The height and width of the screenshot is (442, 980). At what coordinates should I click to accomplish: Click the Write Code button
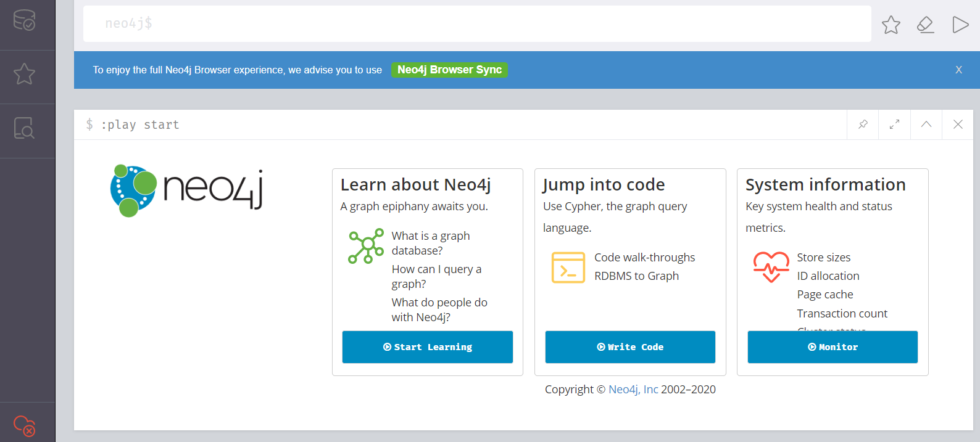pos(630,347)
